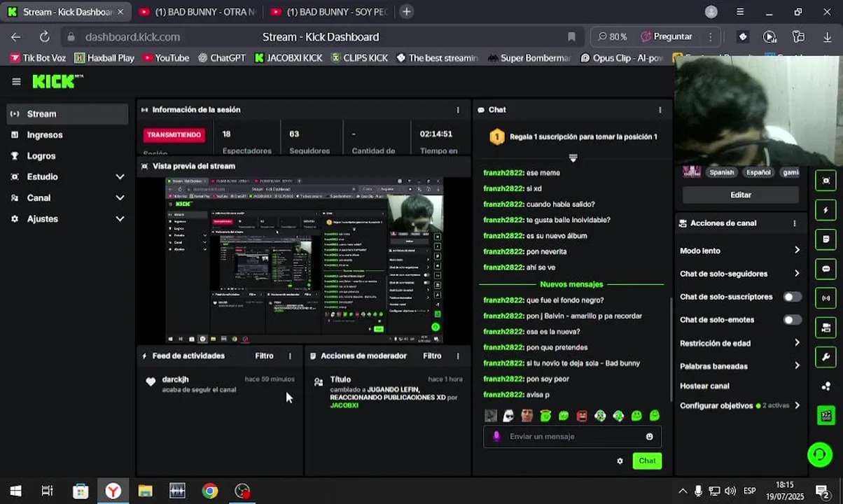The height and width of the screenshot is (504, 843).
Task: Click the stream preview thumbnail
Action: [304, 260]
